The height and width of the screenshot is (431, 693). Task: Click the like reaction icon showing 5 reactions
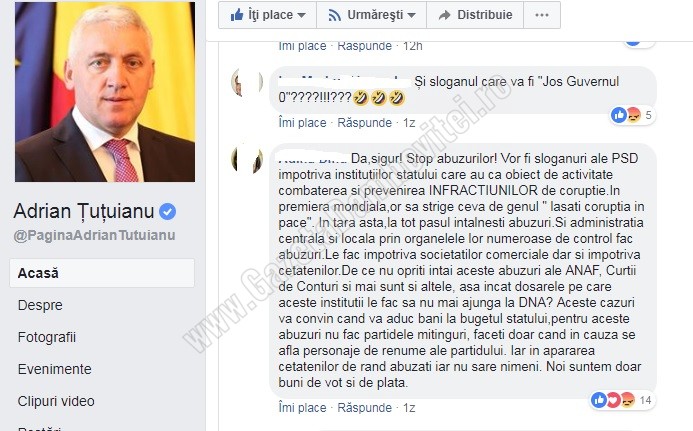point(619,115)
